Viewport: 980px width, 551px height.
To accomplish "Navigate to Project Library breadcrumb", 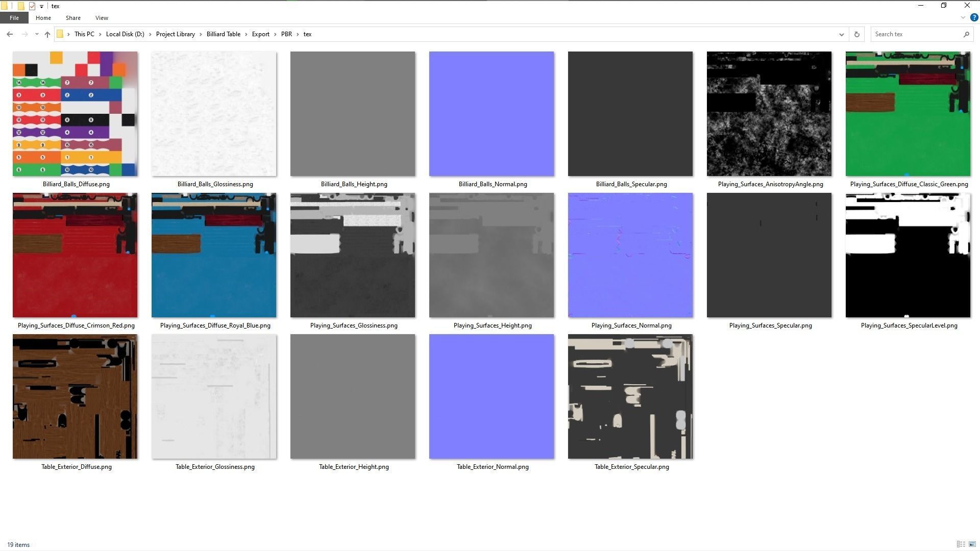I will coord(175,34).
